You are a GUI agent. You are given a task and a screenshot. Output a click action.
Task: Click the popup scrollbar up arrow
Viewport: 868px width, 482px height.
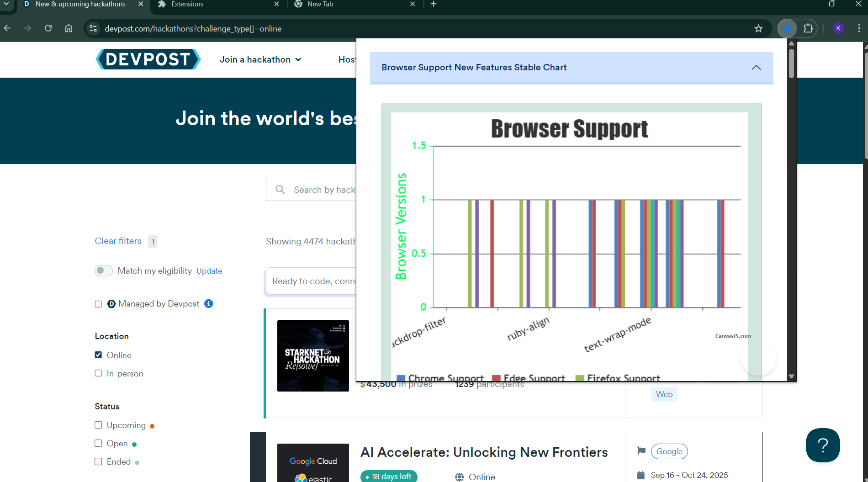click(x=792, y=43)
